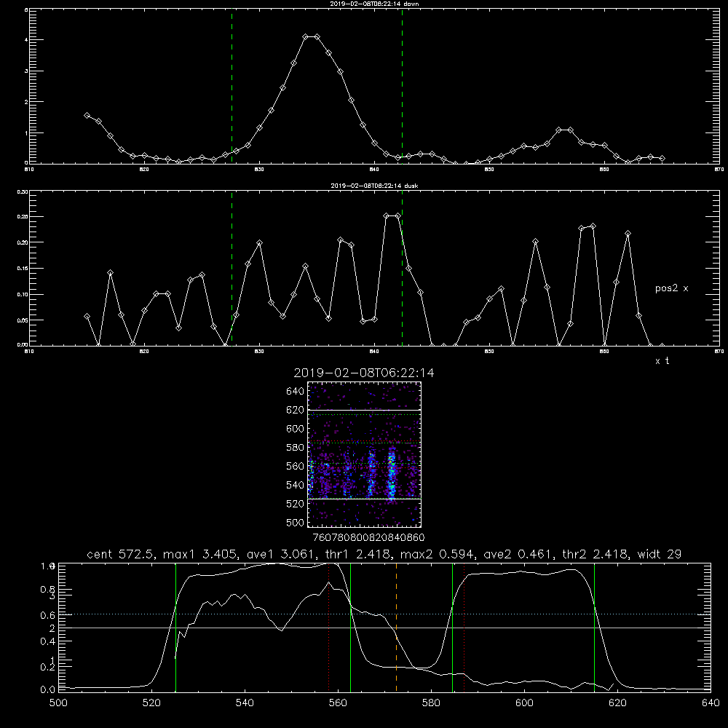Click the dusk peak near 830
728x728 pixels.
coord(260,243)
